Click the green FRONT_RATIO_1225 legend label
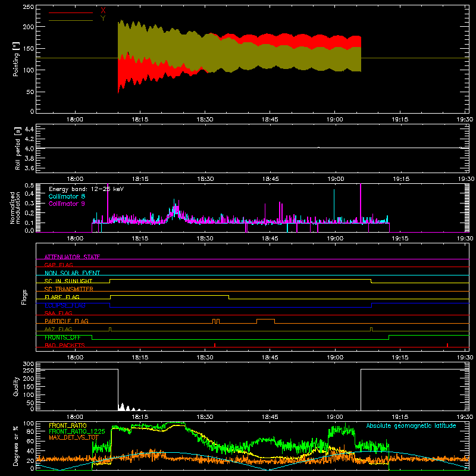Image resolution: width=476 pixels, height=476 pixels. coord(77,431)
